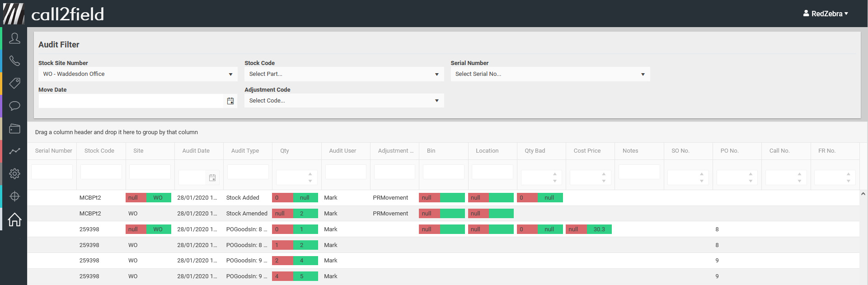This screenshot has height=285, width=868.
Task: Open the Stock Code Select Part dropdown
Action: (436, 74)
